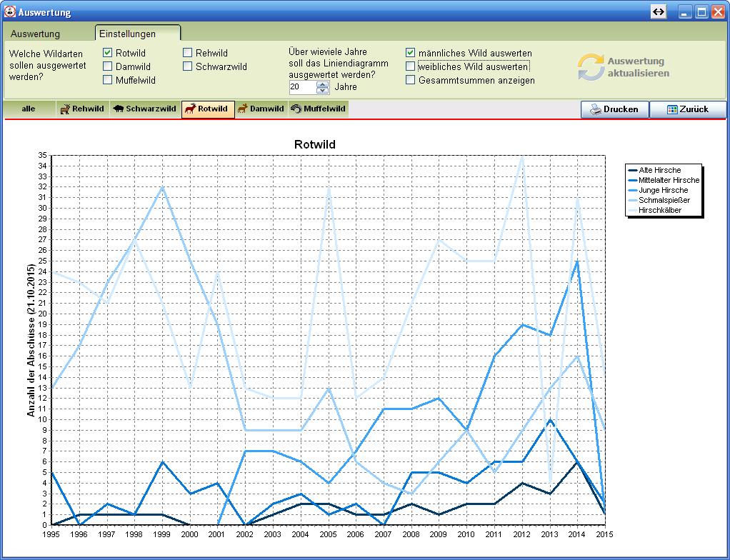Viewport: 730px width, 560px height.
Task: Switch to the Auswertung tab
Action: point(36,34)
